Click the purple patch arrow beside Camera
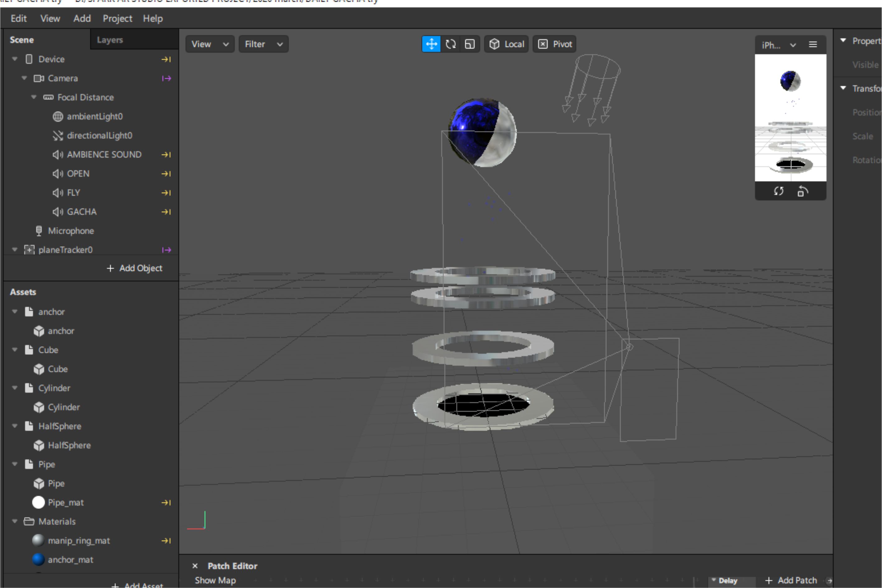Screen dimensions: 882x588 pos(166,78)
